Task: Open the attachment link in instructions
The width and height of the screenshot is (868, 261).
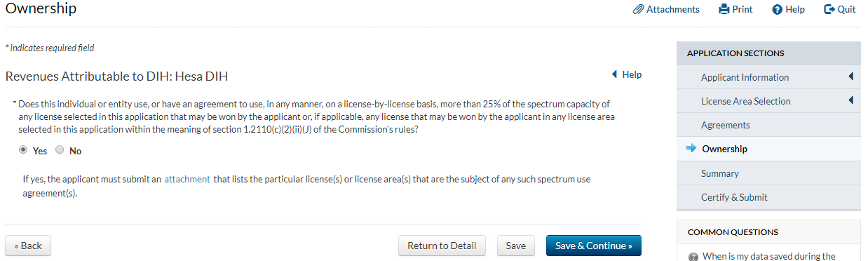Action: 187,179
